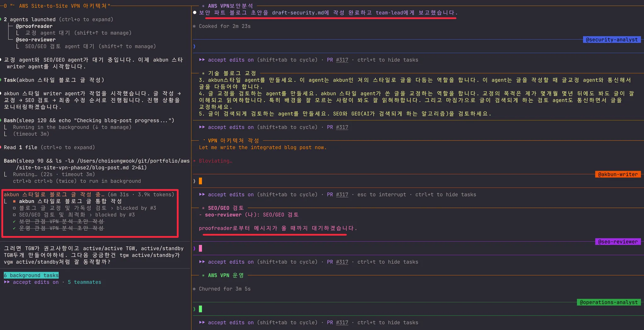Click the prompt arrow under @security-analyst label

point(194,47)
